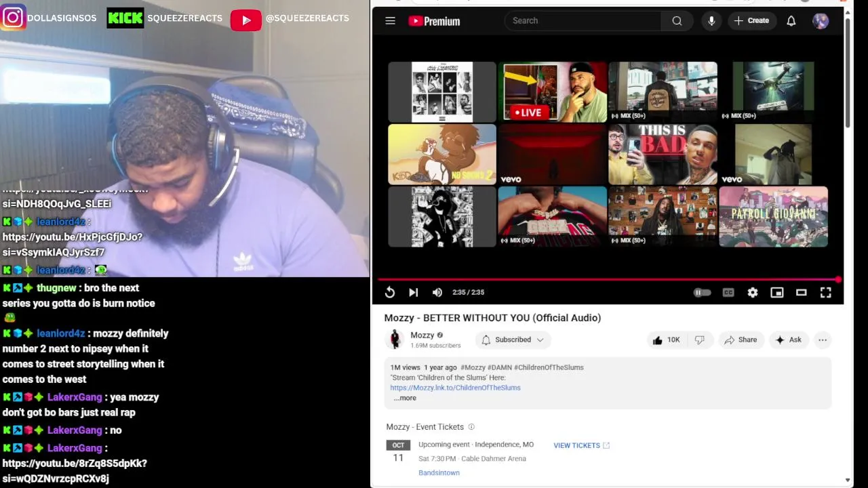Screen dimensions: 868x488
Task: Mute the video volume speaker icon
Action: (437, 292)
